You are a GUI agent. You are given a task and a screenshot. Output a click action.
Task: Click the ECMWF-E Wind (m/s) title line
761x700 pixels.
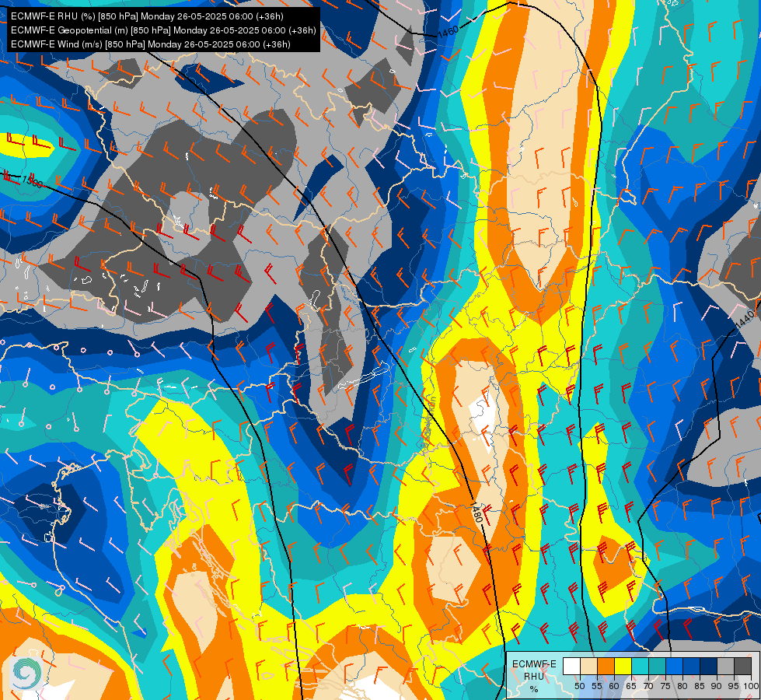151,44
